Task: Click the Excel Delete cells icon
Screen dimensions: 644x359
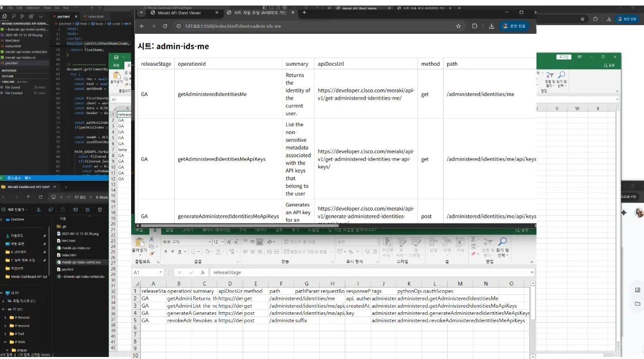Action: point(447,241)
